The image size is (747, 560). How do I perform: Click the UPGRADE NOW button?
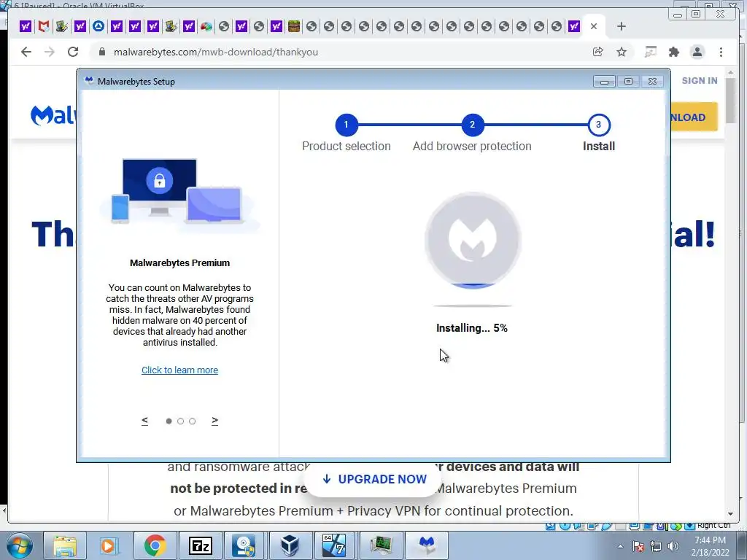(374, 479)
